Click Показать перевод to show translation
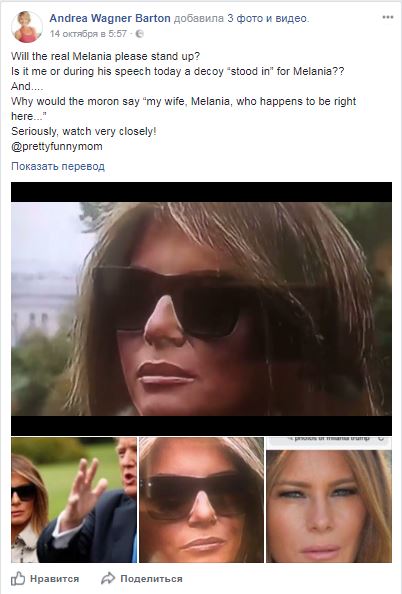Viewport: 402px width, 594px height. pyautogui.click(x=58, y=166)
